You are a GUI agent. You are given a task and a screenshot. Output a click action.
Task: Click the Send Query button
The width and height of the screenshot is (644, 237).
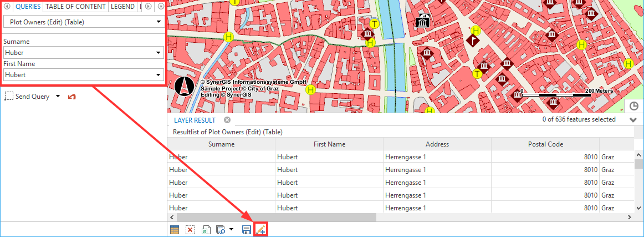pos(28,97)
